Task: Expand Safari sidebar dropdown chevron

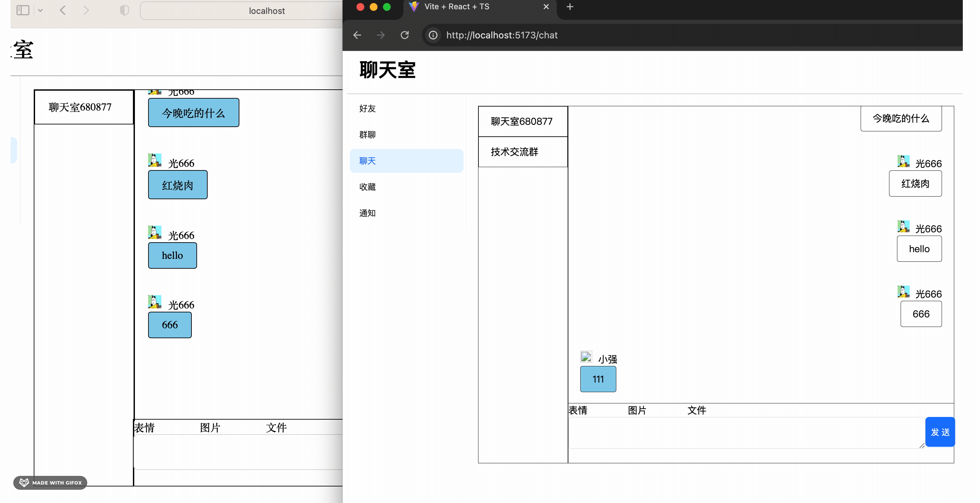Action: click(x=40, y=10)
